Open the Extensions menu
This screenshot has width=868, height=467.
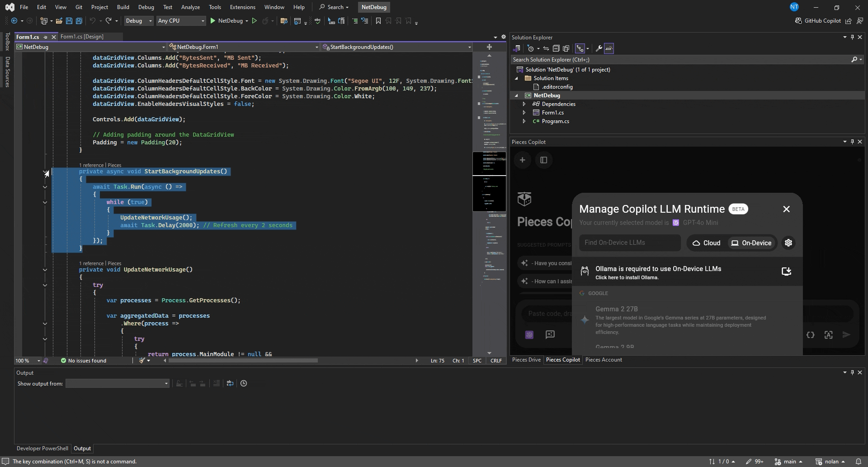(x=242, y=7)
